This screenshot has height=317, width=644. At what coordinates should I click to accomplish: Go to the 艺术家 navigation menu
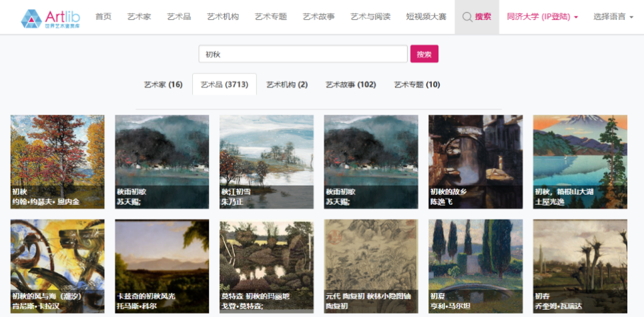[138, 17]
